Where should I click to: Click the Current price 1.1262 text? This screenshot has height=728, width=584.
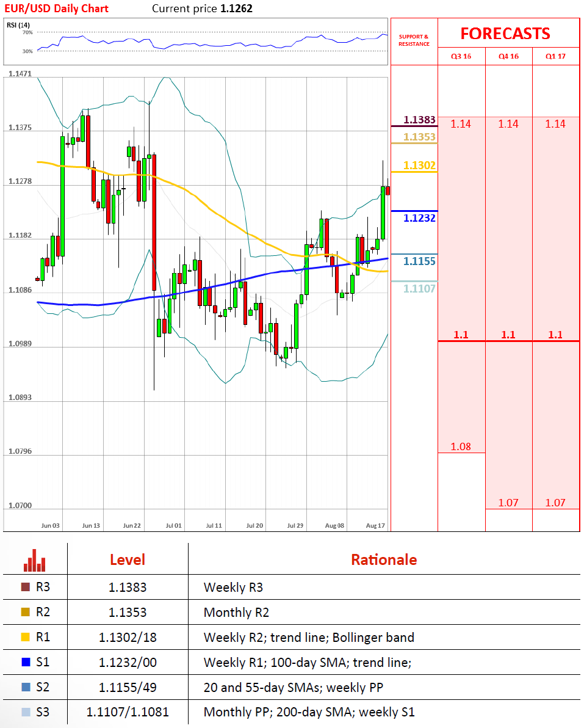click(202, 9)
